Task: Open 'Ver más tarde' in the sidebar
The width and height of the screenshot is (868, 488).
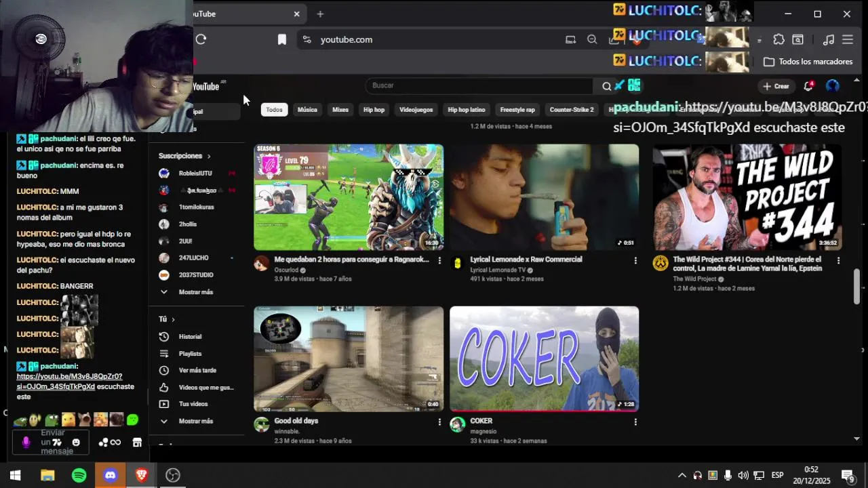Action: 197,371
